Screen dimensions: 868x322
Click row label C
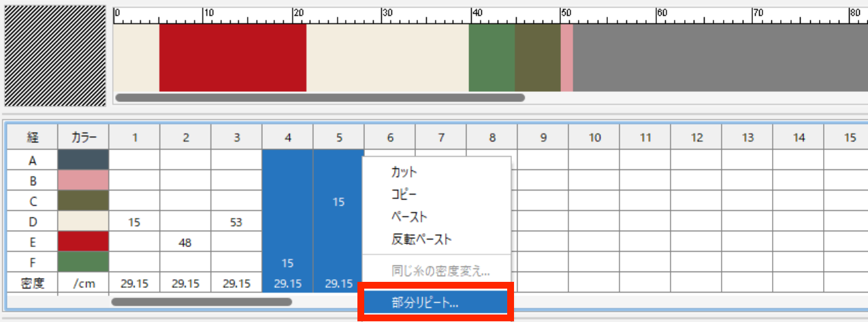coord(33,201)
